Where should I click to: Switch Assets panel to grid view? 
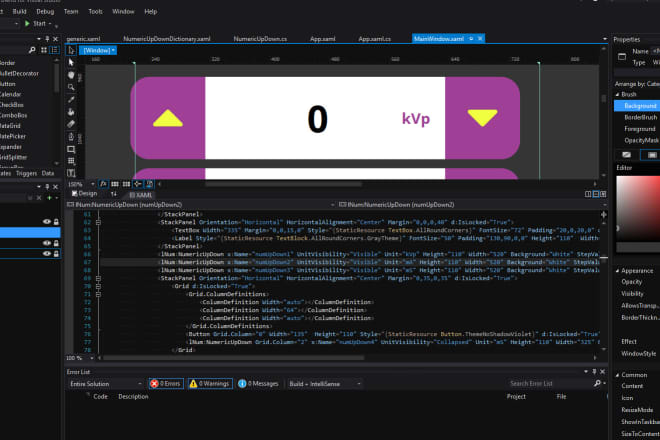click(x=44, y=50)
